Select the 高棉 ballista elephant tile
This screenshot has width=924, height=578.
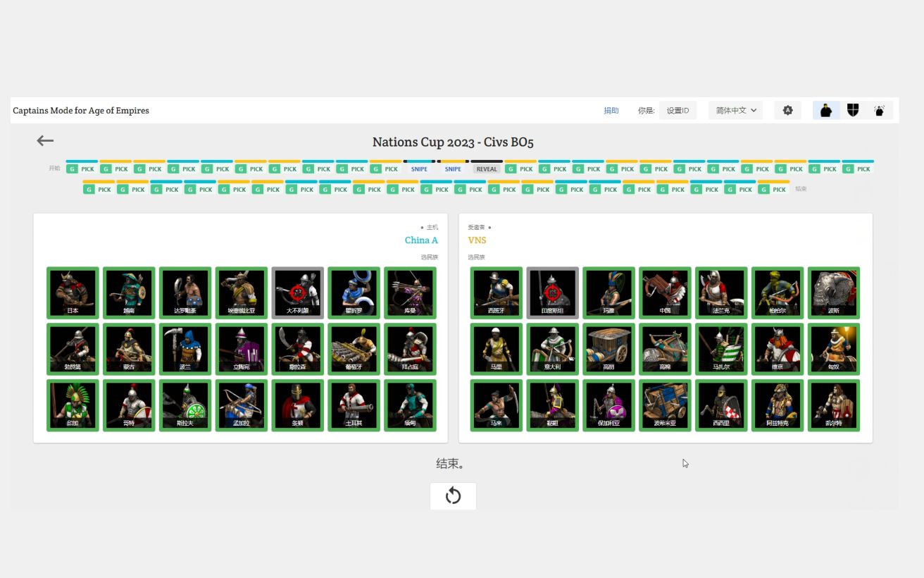tap(666, 349)
